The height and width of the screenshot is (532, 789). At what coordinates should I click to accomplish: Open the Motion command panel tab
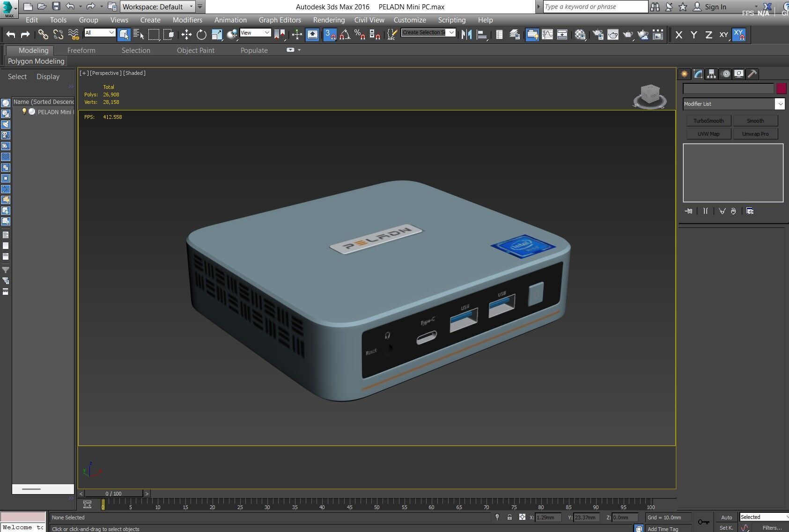[x=726, y=74]
